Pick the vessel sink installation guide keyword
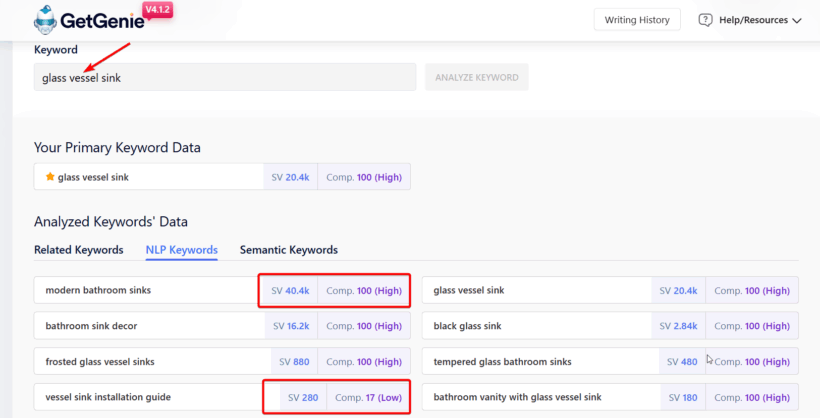 coord(108,397)
